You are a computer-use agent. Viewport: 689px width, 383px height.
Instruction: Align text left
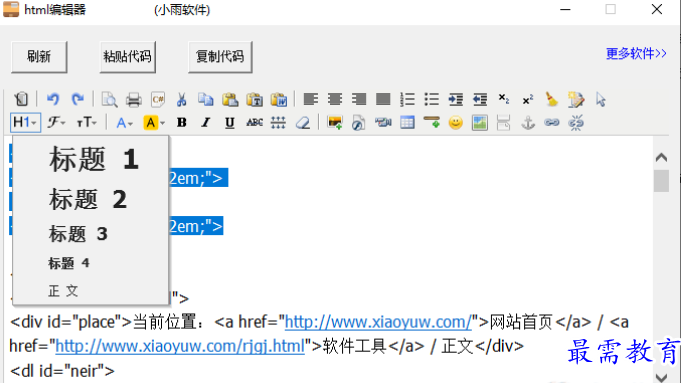(311, 99)
